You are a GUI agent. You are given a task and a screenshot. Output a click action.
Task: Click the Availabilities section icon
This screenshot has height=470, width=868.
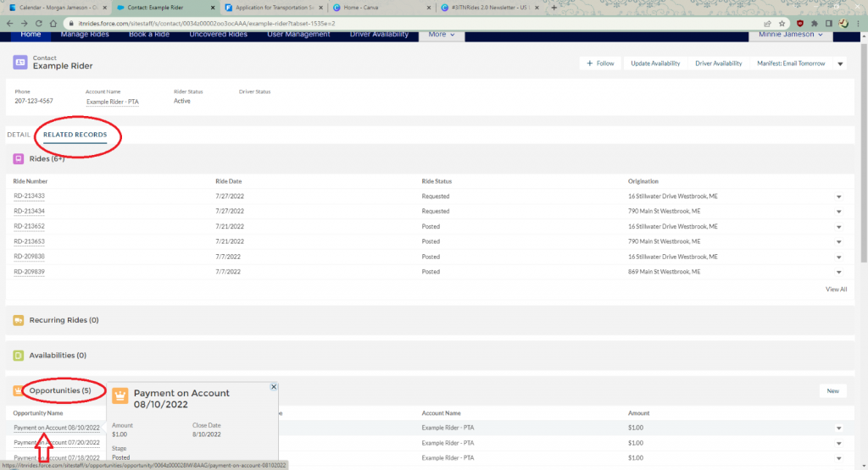pyautogui.click(x=19, y=356)
